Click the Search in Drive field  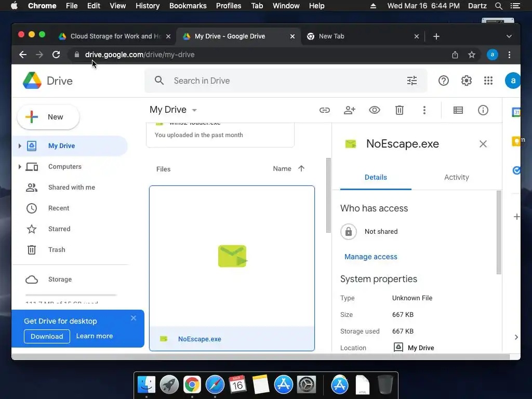(x=286, y=81)
